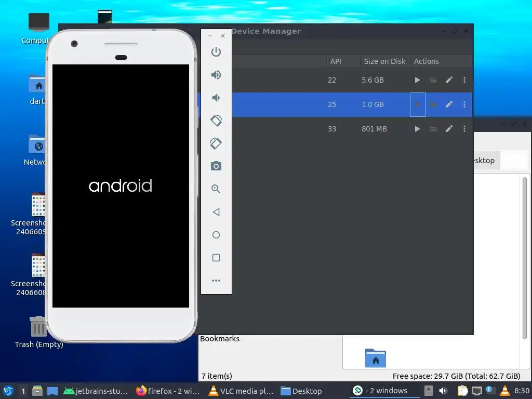Image resolution: width=532 pixels, height=399 pixels.
Task: Click the 8:30 clock in the taskbar
Action: [522, 391]
